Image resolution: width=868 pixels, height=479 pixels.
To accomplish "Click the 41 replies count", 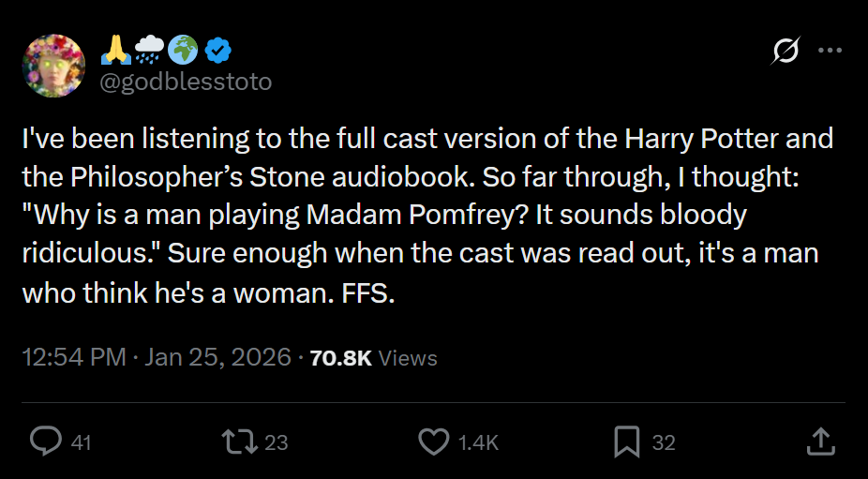I will tap(82, 443).
